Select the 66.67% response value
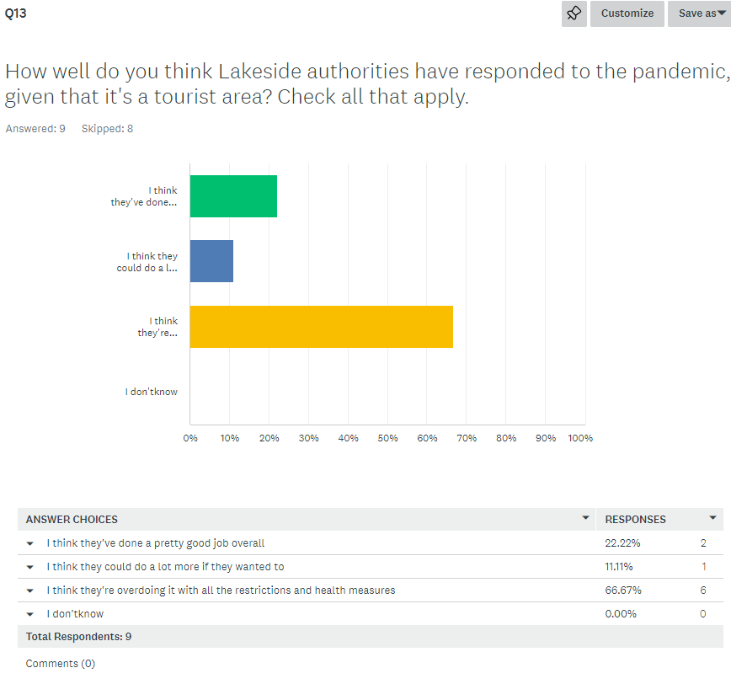731x700 pixels. (x=622, y=590)
